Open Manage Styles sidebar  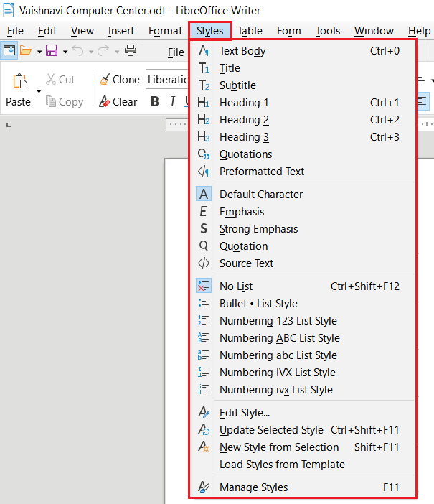pyautogui.click(x=303, y=487)
